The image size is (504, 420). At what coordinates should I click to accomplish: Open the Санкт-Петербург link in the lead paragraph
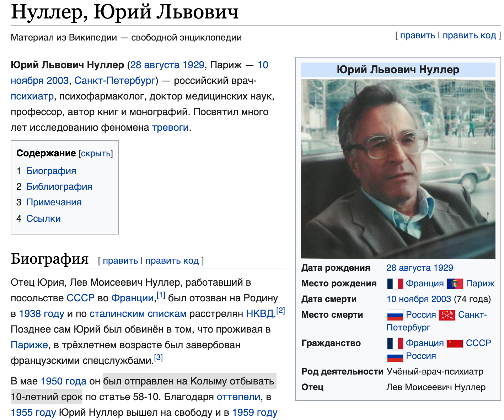(115, 81)
